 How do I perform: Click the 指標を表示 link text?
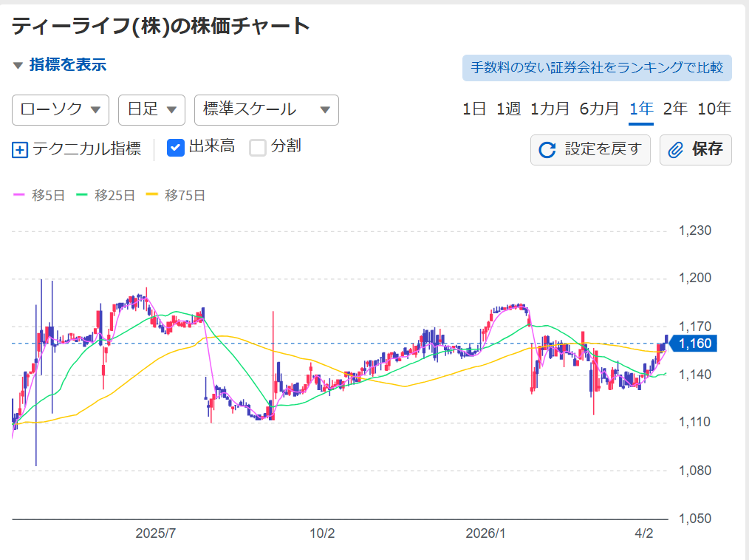(x=68, y=65)
